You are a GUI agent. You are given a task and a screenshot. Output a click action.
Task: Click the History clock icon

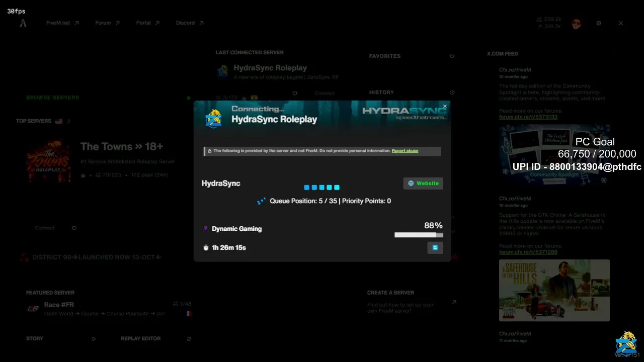[452, 93]
